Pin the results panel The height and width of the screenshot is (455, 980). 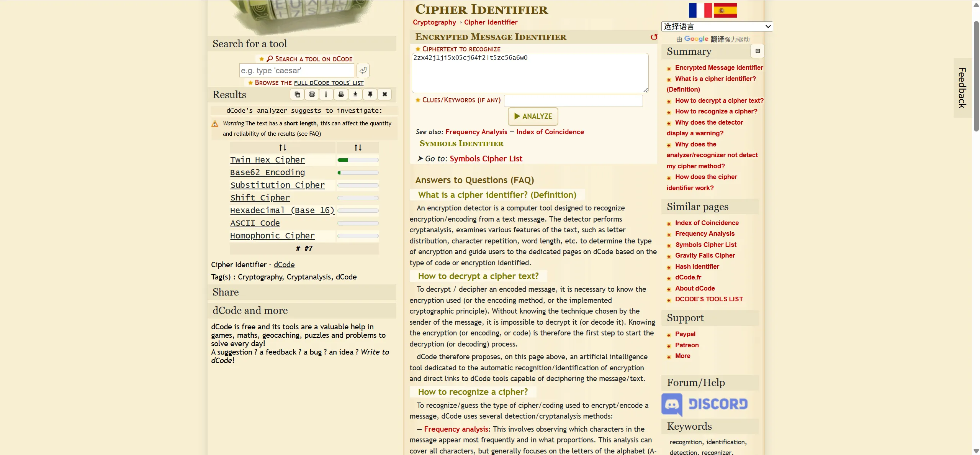tap(370, 94)
